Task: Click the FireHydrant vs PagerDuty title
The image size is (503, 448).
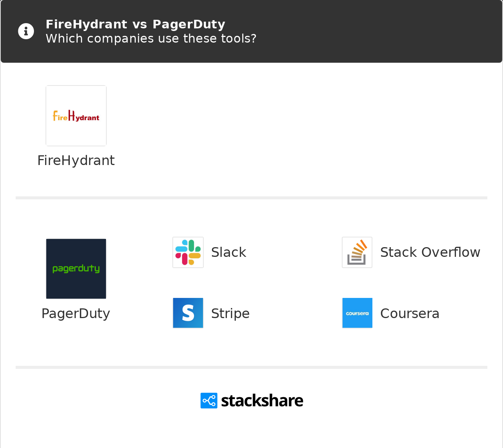Action: tap(135, 24)
